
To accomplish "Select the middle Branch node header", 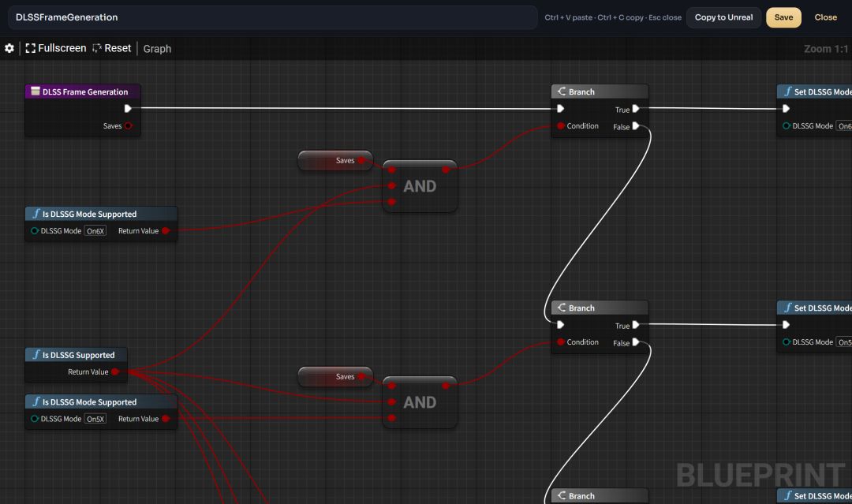I will click(600, 308).
